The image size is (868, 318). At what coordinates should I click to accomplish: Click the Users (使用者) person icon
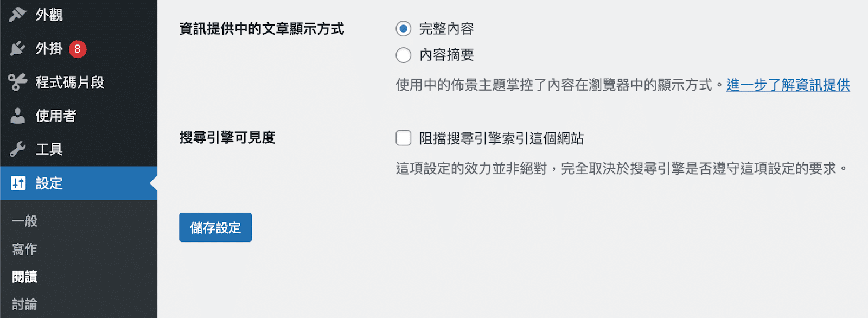pyautogui.click(x=18, y=116)
